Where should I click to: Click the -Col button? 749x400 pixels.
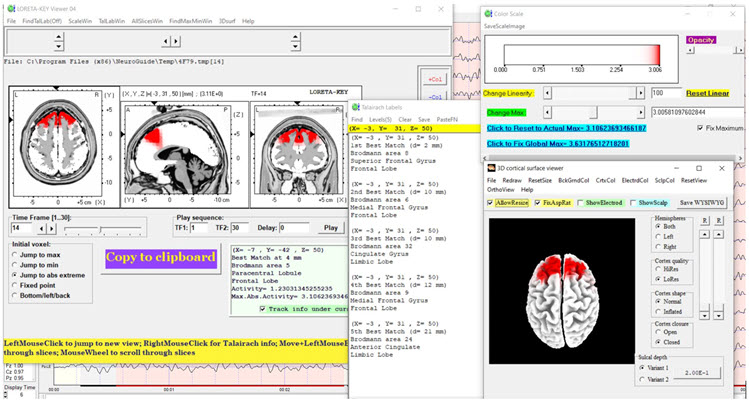tap(434, 95)
